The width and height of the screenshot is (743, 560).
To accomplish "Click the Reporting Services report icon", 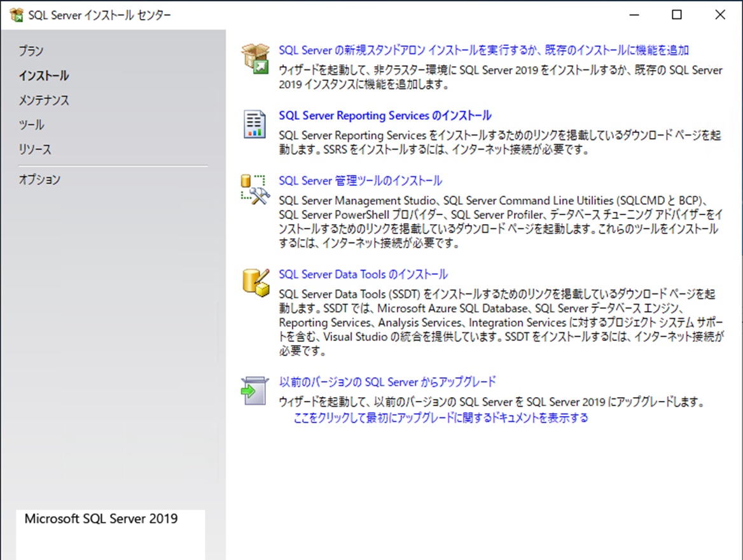I will coord(255,124).
